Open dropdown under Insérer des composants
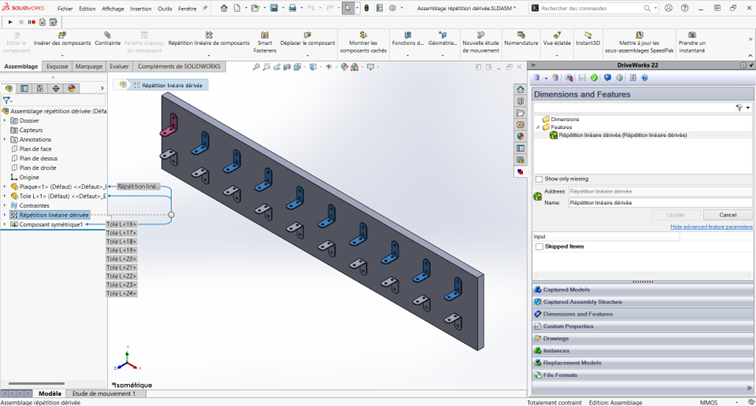This screenshot has width=756, height=406. pos(62,55)
